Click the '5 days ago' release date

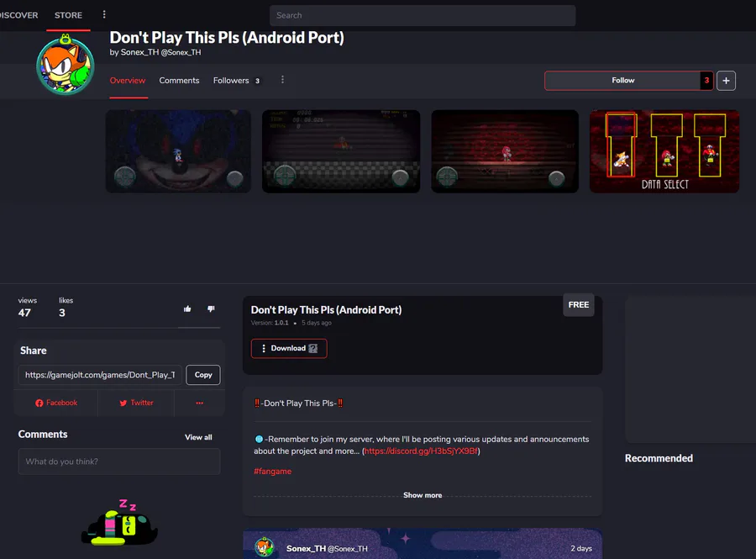[x=317, y=323]
